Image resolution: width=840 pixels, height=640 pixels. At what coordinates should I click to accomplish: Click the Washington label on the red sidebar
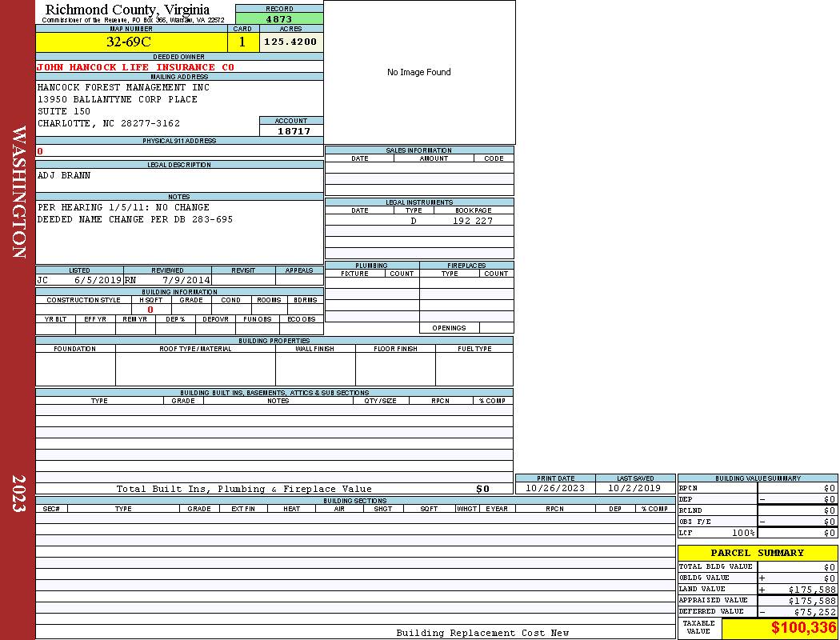pos(19,192)
